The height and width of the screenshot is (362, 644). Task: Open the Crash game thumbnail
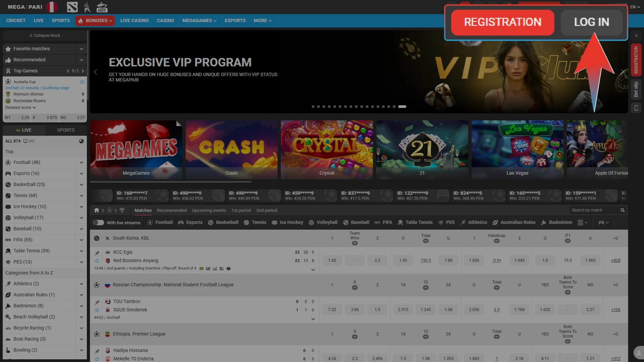pos(231,149)
